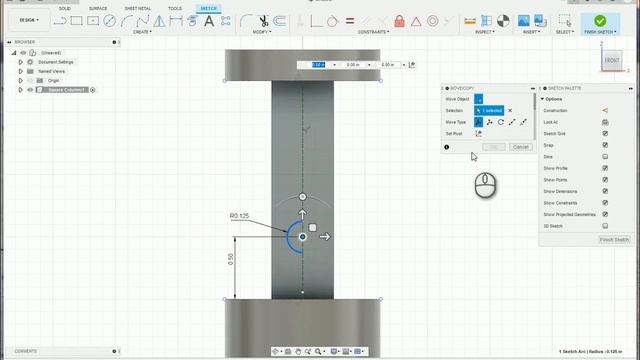Select the Offset tool in Modify
This screenshot has width=640, height=360.
pyautogui.click(x=280, y=21)
